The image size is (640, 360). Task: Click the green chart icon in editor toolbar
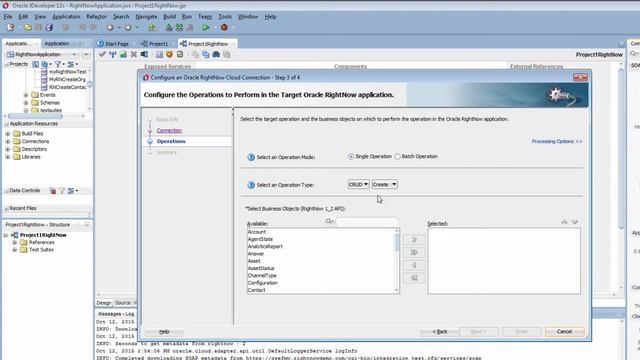pos(123,54)
